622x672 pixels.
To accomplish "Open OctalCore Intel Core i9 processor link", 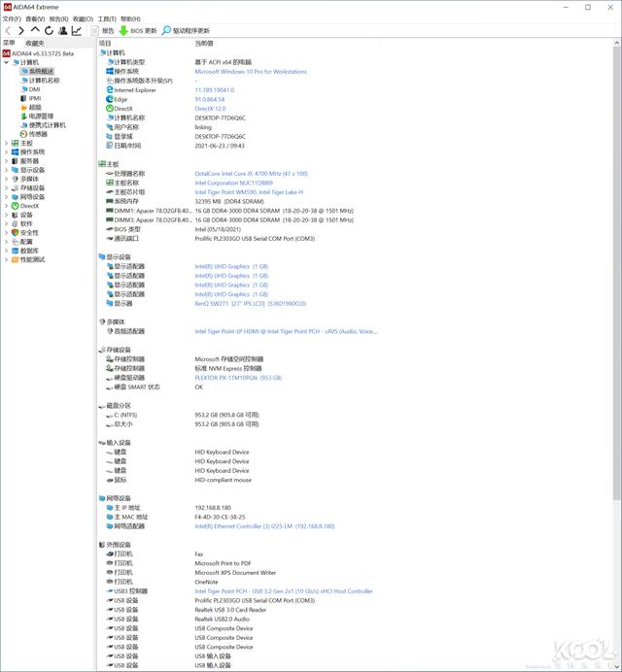I will pos(251,174).
